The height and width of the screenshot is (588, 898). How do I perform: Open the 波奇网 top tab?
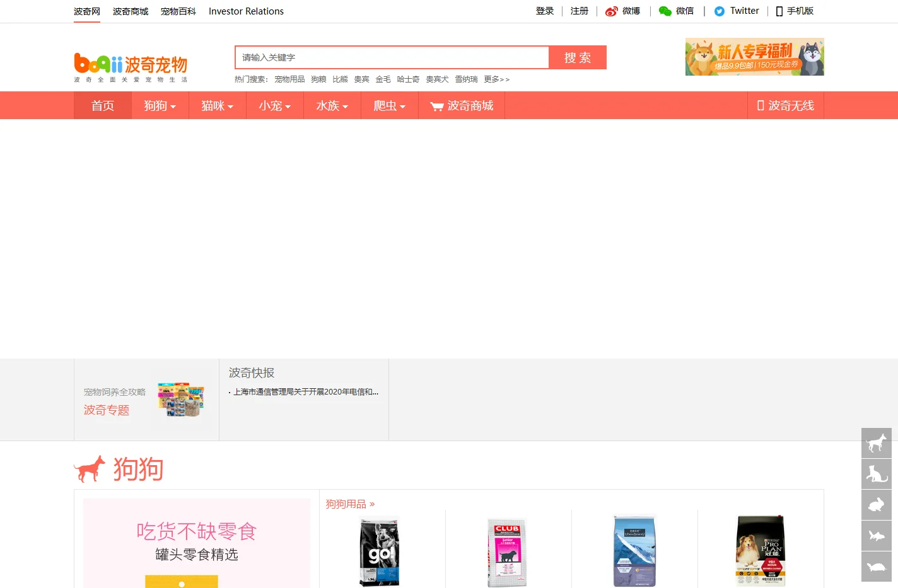87,11
